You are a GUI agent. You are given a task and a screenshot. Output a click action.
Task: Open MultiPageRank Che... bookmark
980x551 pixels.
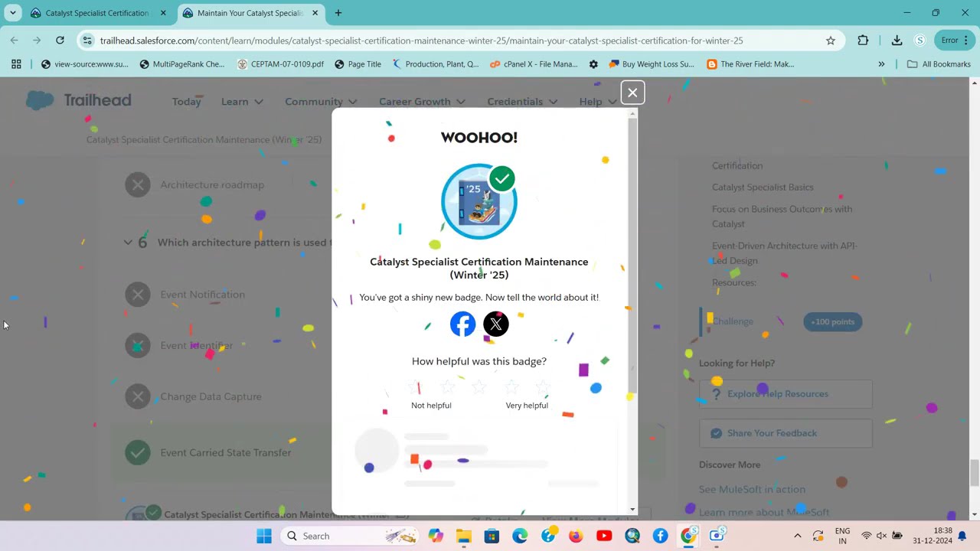(x=182, y=64)
